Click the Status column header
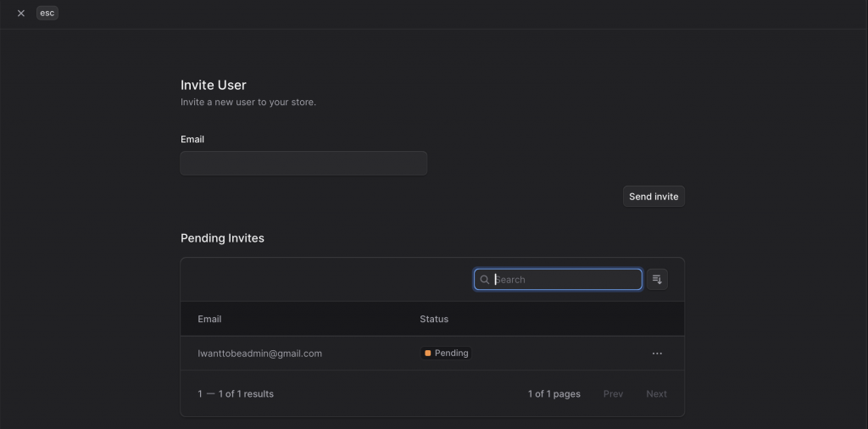This screenshot has height=429, width=868. [x=434, y=319]
